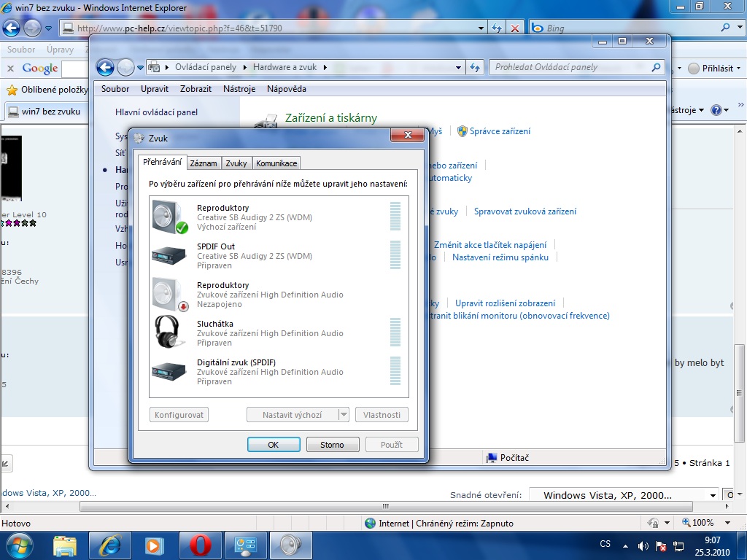Viewport: 747px width, 560px height.
Task: Click the OK button in Zvuk dialog
Action: (x=274, y=445)
